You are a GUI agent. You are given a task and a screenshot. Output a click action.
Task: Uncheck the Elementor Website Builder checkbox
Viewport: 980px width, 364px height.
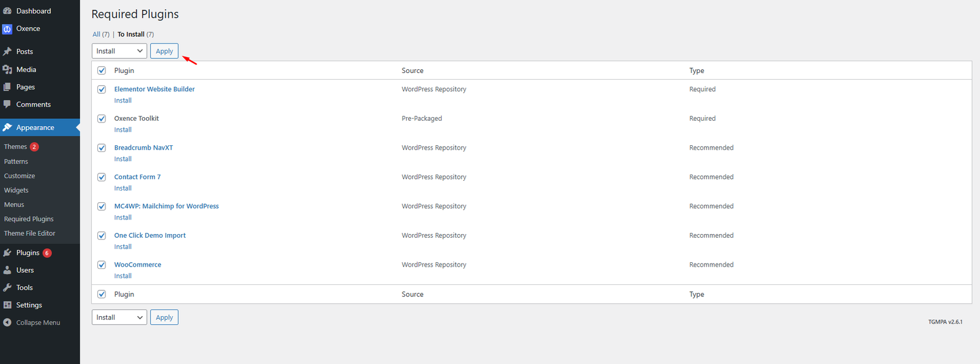pyautogui.click(x=102, y=89)
